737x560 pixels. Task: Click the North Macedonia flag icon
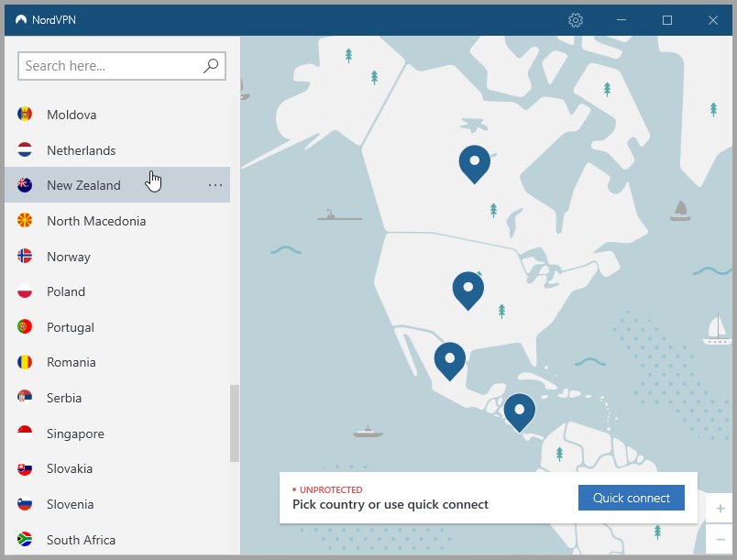pos(25,220)
